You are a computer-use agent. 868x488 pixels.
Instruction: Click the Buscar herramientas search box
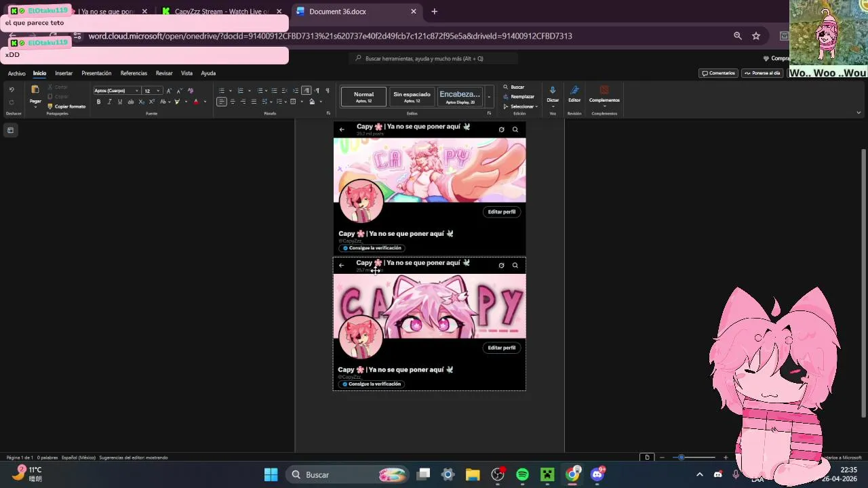click(434, 59)
